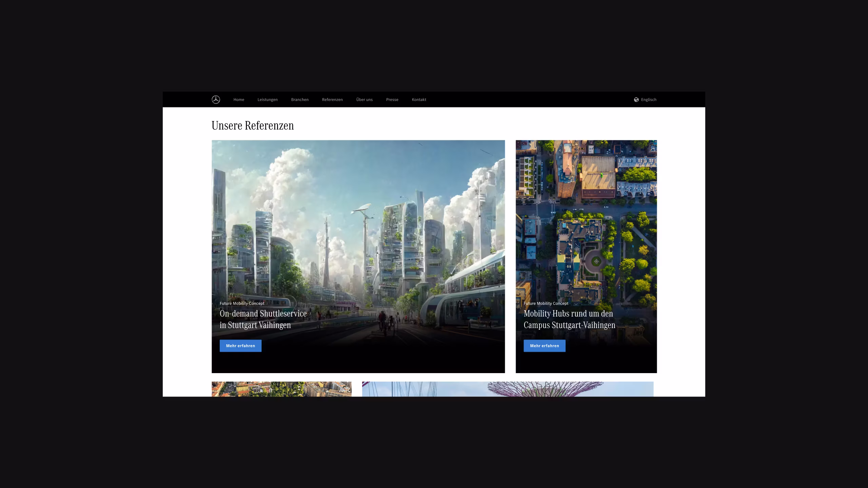Open the Home menu item
The width and height of the screenshot is (868, 488).
[239, 100]
